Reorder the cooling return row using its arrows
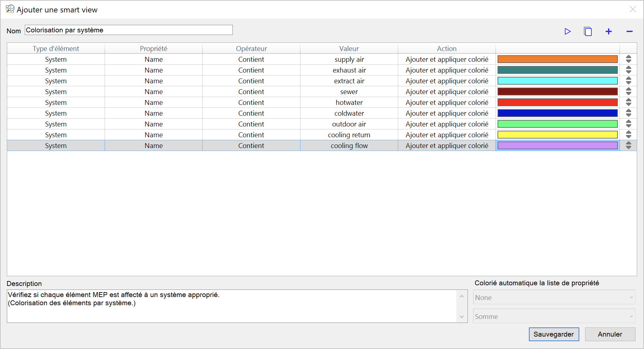The width and height of the screenshot is (644, 349). pos(628,135)
